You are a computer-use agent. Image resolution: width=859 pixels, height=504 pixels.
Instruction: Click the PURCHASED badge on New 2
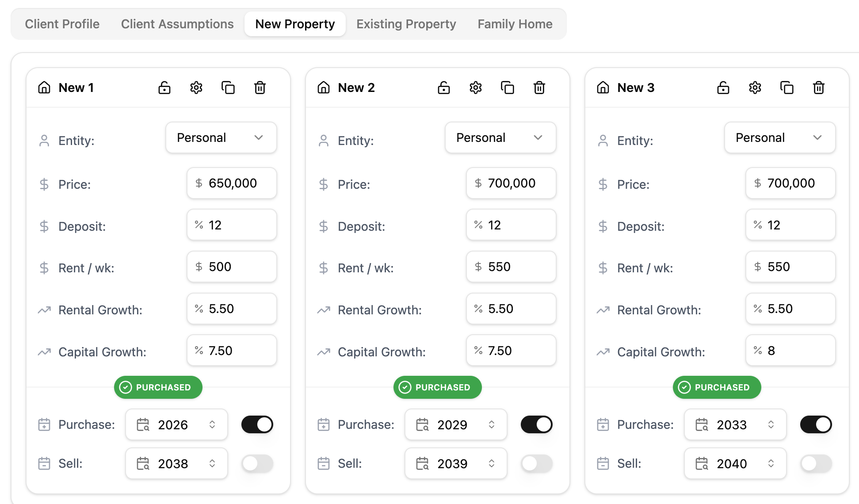click(x=437, y=387)
